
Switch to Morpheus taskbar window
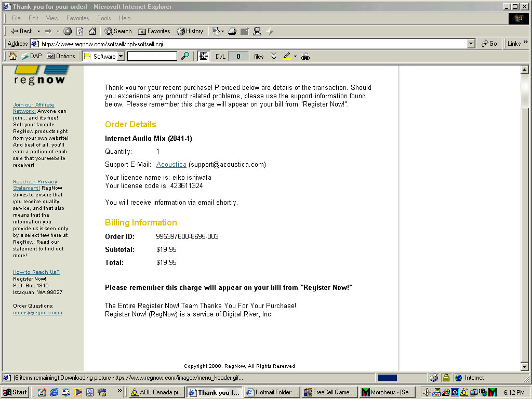tap(388, 393)
